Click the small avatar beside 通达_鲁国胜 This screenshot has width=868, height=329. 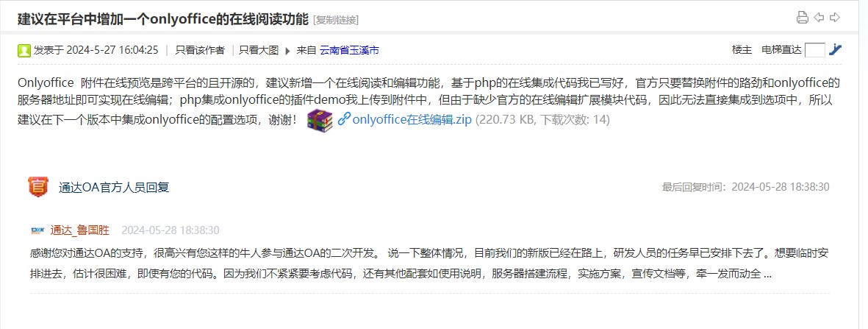pyautogui.click(x=37, y=230)
